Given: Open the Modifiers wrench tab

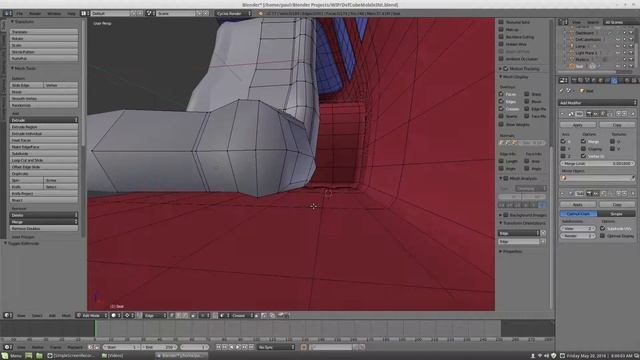Looking at the screenshot, I should tap(615, 80).
